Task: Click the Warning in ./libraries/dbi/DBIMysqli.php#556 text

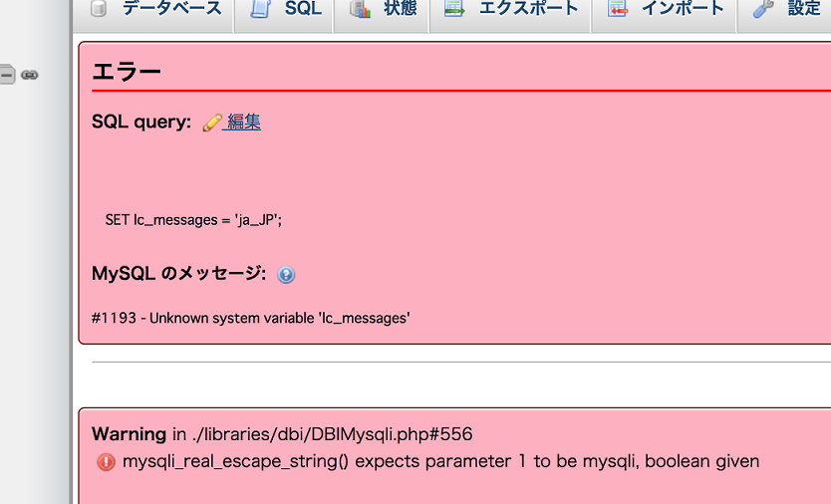Action: (x=282, y=434)
